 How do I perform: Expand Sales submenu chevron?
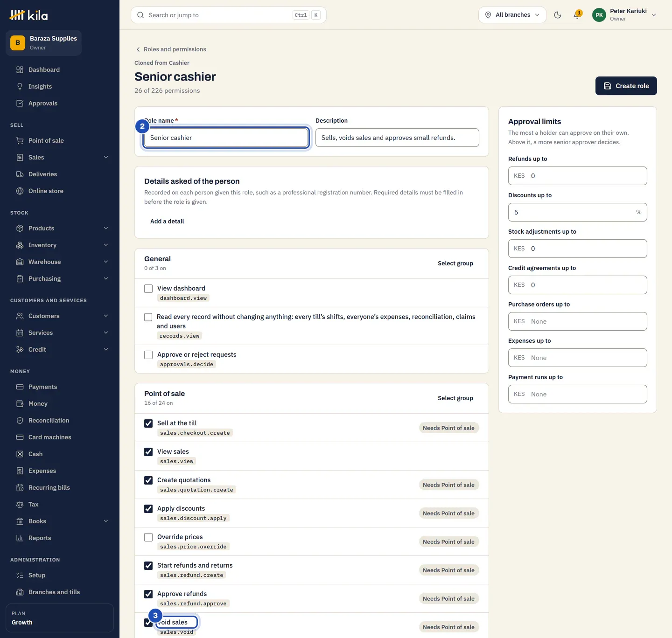(x=106, y=157)
